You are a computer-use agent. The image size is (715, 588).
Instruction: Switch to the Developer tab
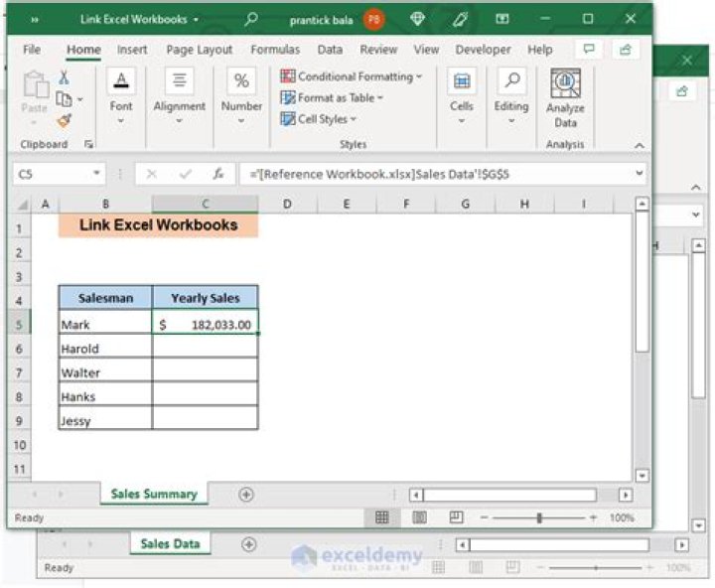pos(483,50)
